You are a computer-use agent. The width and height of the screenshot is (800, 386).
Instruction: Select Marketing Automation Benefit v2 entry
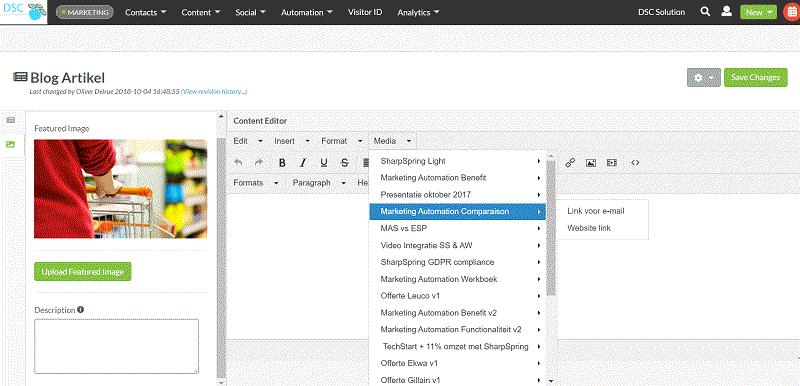[x=458, y=313]
